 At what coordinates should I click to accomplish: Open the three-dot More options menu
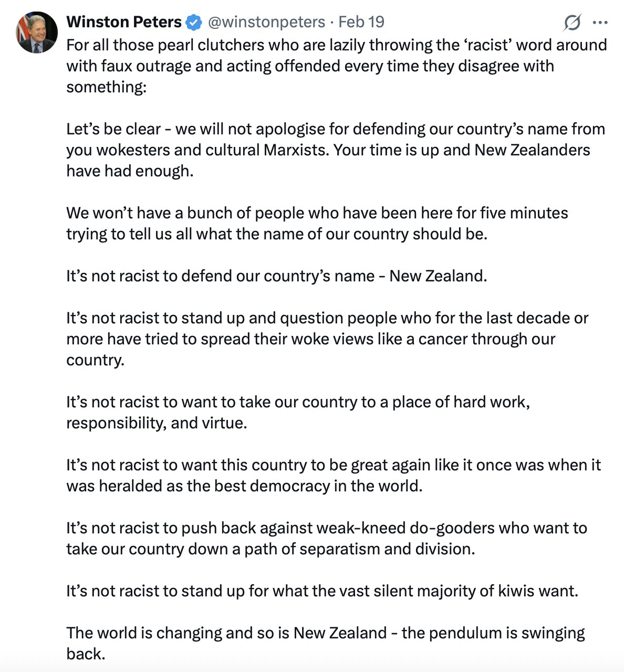tap(600, 23)
